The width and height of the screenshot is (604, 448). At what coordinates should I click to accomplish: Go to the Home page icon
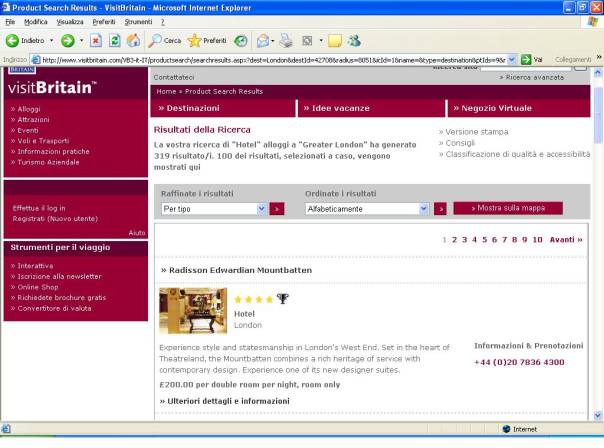pos(133,40)
